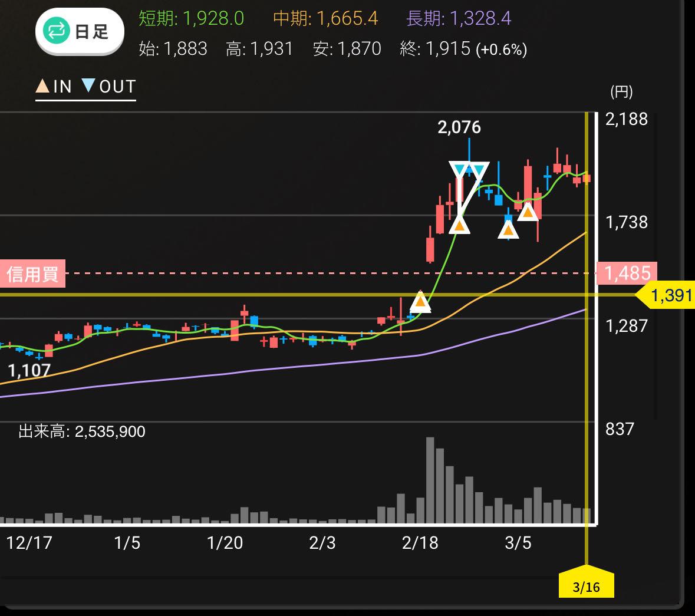The height and width of the screenshot is (616, 695).
Task: Tap the 短期 moving average value
Action: click(191, 19)
